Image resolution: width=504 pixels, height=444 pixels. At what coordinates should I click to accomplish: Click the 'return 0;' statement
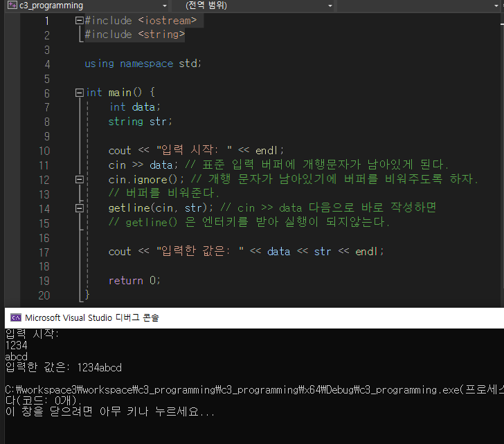pyautogui.click(x=134, y=281)
